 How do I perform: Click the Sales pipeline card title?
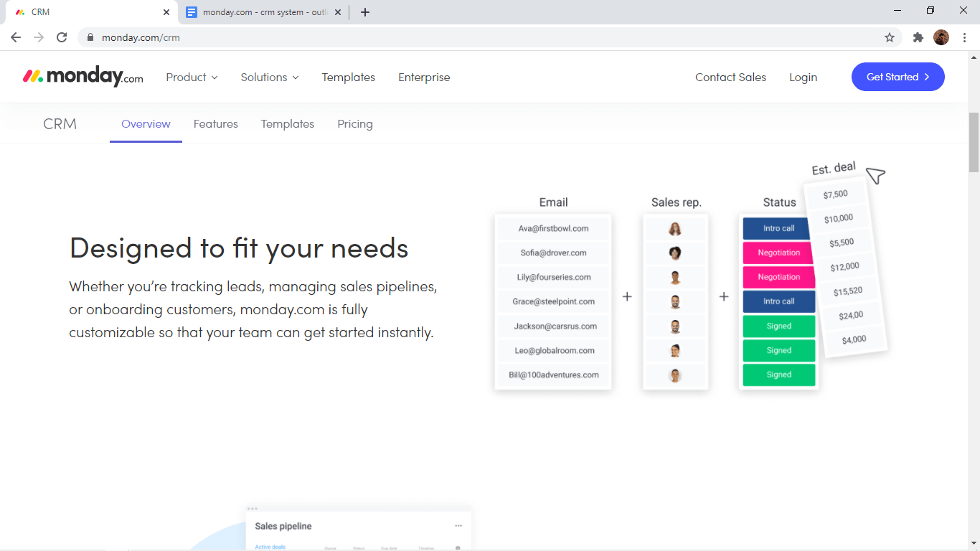tap(283, 526)
